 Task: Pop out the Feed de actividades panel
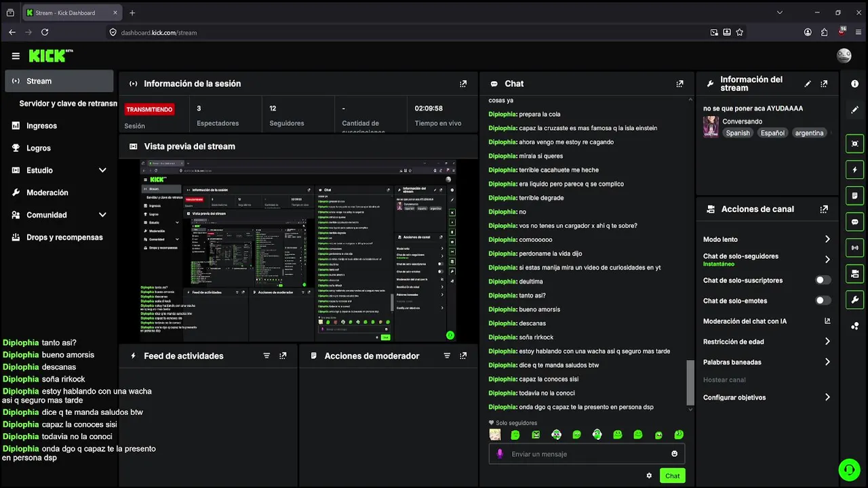[283, 356]
